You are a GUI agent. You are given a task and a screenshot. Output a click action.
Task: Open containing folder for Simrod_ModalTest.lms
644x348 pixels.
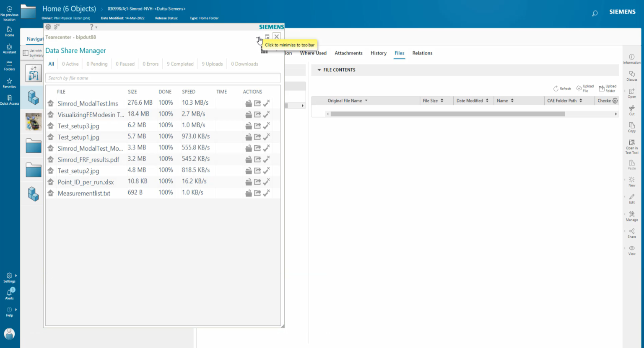point(248,103)
